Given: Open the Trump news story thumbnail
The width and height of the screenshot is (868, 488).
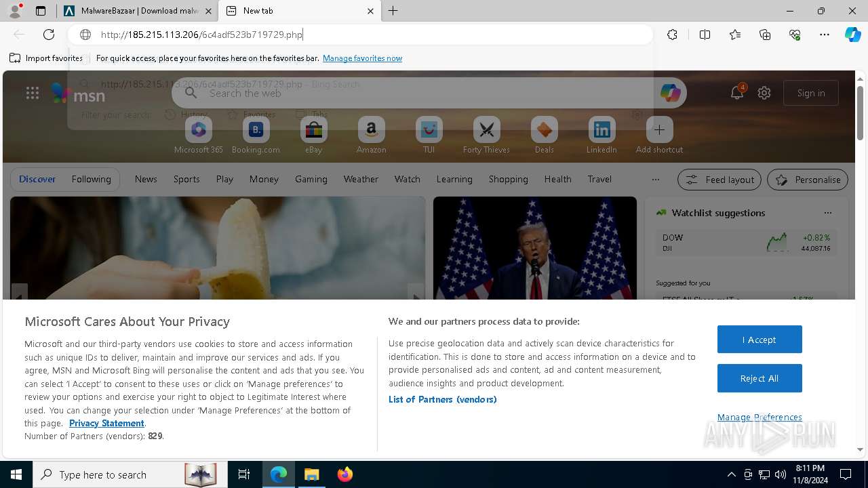Looking at the screenshot, I should (x=535, y=248).
